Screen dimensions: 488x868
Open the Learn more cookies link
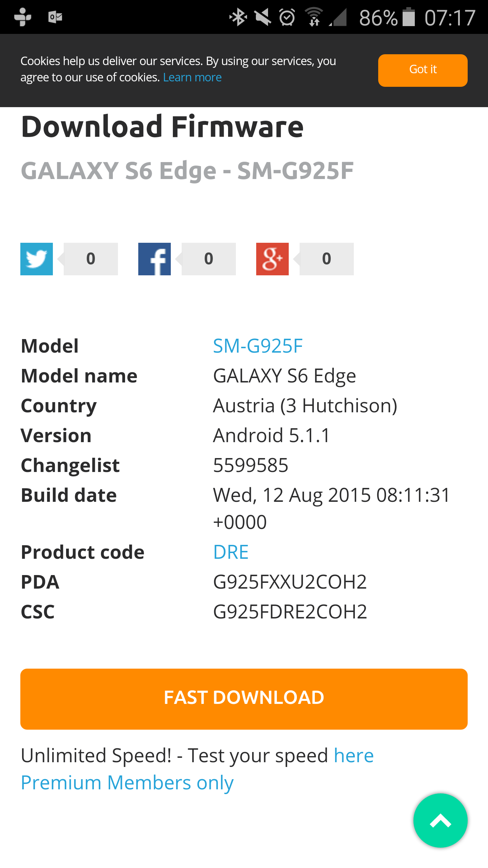click(192, 78)
